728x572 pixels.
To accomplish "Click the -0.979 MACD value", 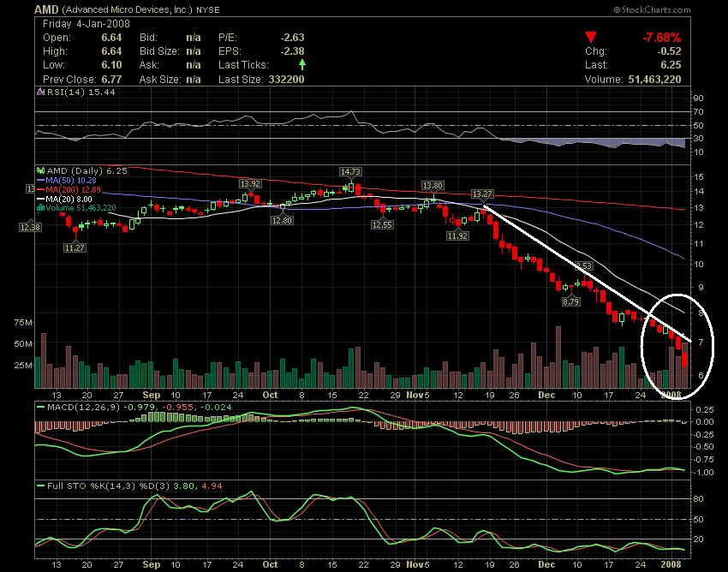I will (139, 408).
